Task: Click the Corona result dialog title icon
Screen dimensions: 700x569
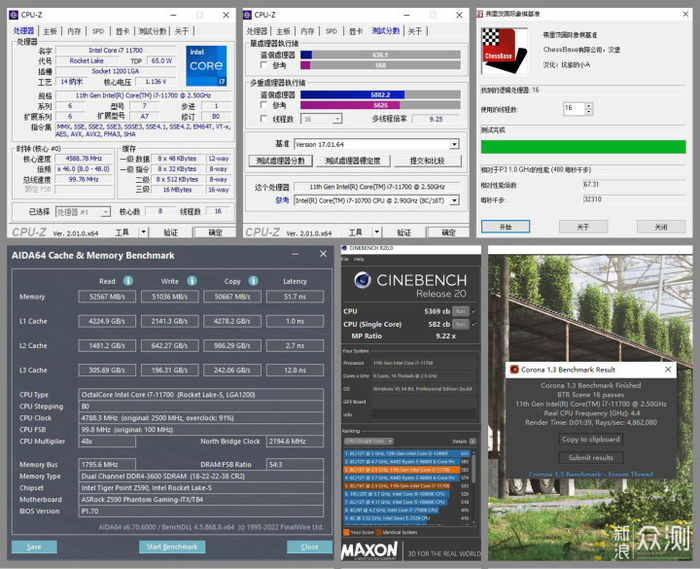Action: coord(514,369)
